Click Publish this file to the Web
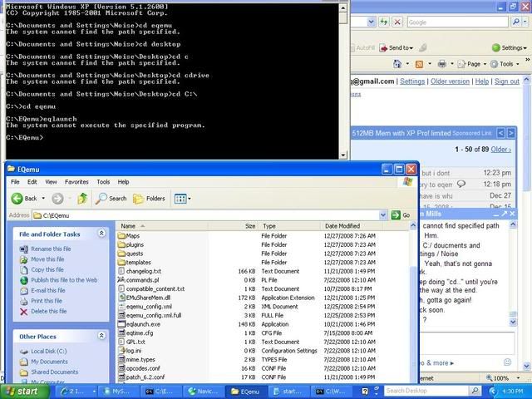The height and width of the screenshot is (399, 532). (64, 280)
